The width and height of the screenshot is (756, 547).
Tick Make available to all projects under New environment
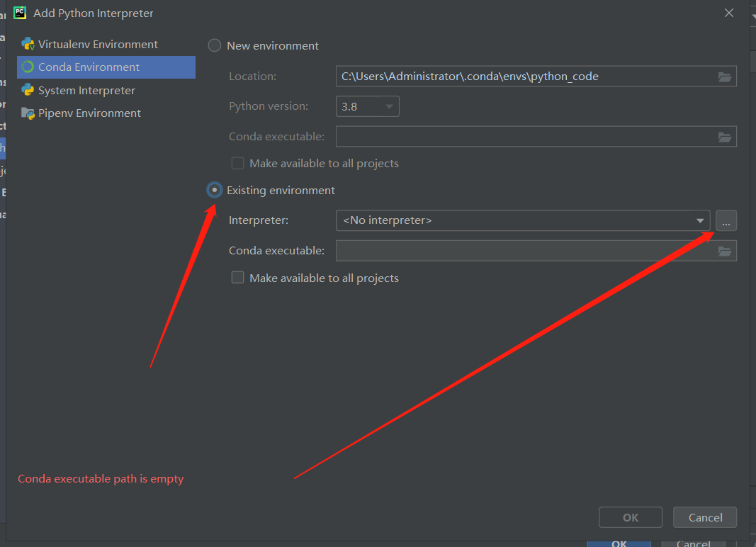(x=237, y=163)
